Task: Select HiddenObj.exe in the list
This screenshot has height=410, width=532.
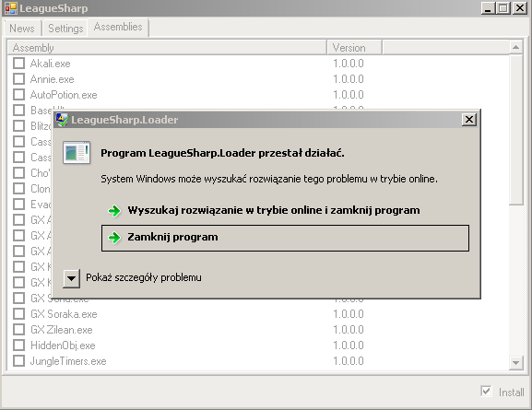Action: point(63,346)
